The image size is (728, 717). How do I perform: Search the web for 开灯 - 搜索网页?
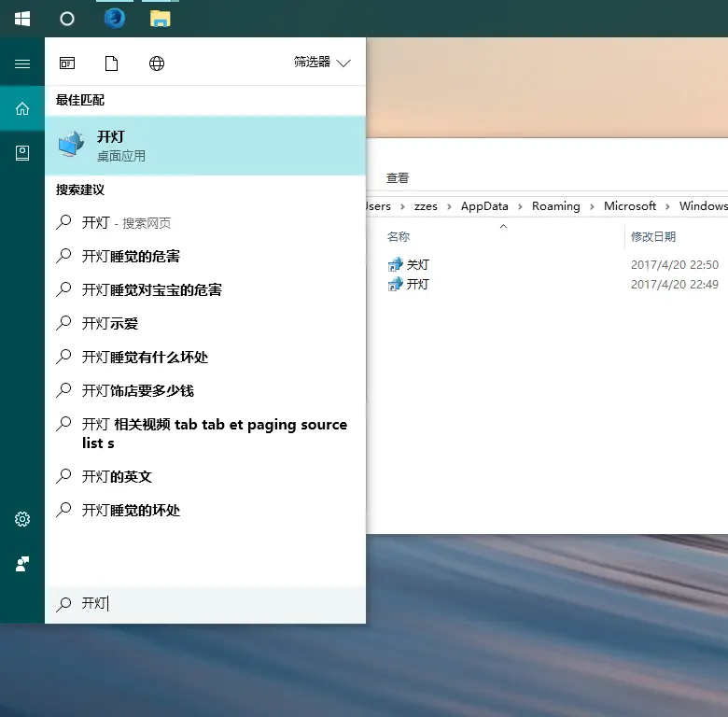click(205, 223)
